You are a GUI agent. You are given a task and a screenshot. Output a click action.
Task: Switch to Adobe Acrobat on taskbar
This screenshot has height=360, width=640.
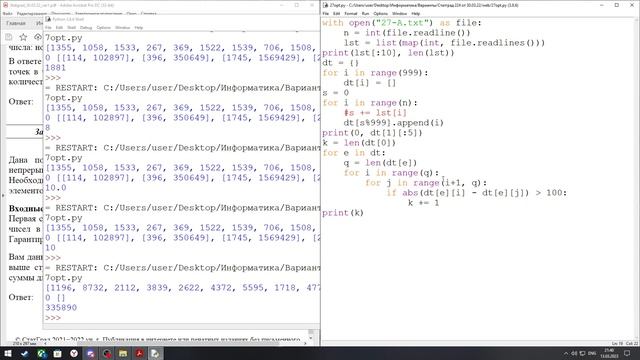(x=139, y=353)
